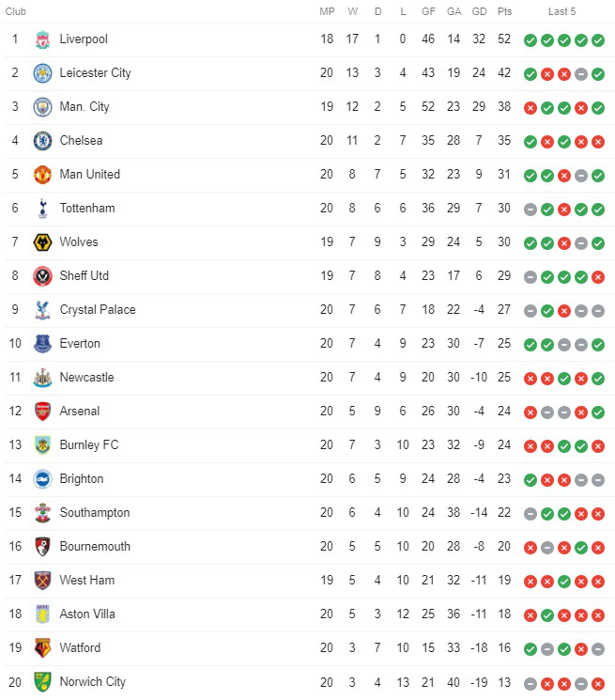Click the Liverpool club crest
The width and height of the screenshot is (615, 700).
coord(43,39)
